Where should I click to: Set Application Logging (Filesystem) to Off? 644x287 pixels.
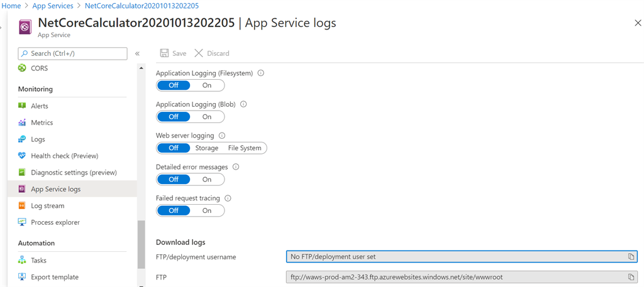(174, 85)
